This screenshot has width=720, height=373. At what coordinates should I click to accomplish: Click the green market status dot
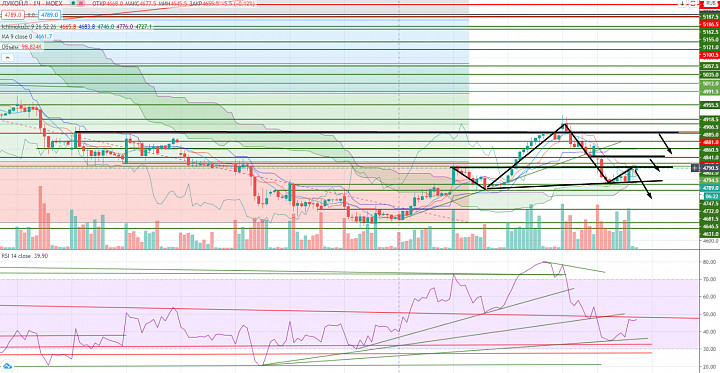pyautogui.click(x=74, y=4)
